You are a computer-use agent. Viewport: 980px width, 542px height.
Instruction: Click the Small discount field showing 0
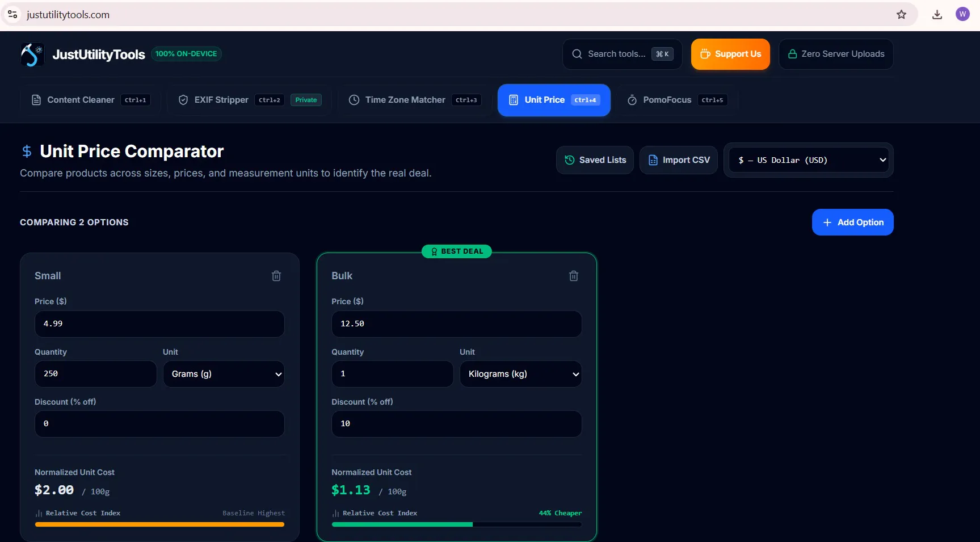pos(159,424)
